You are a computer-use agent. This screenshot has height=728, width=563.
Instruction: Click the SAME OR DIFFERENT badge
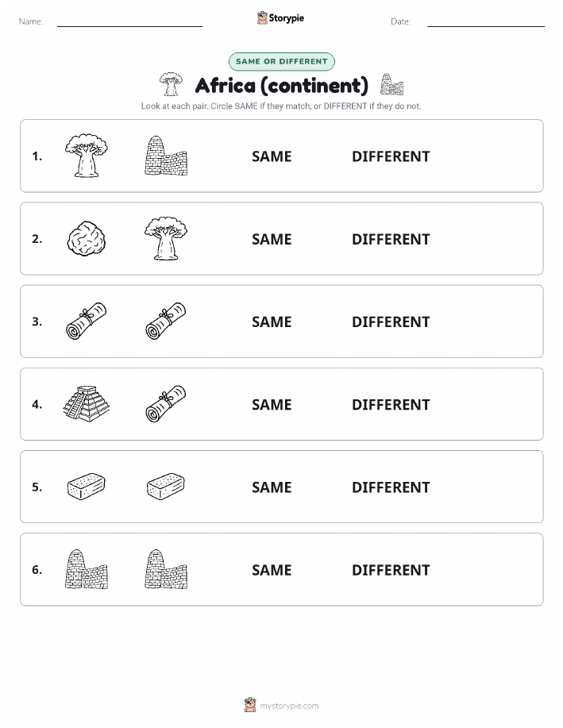(281, 61)
